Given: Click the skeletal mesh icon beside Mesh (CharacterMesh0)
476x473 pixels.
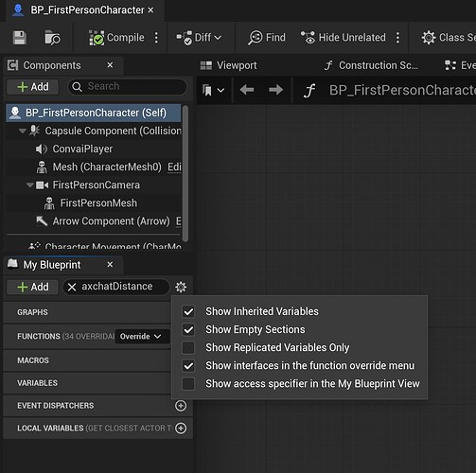Looking at the screenshot, I should tap(42, 167).
